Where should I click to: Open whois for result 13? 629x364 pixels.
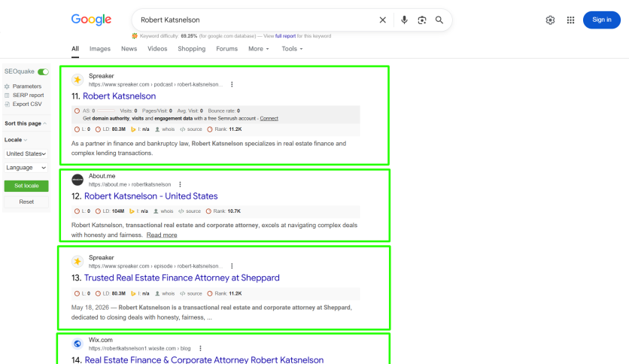[165, 293]
